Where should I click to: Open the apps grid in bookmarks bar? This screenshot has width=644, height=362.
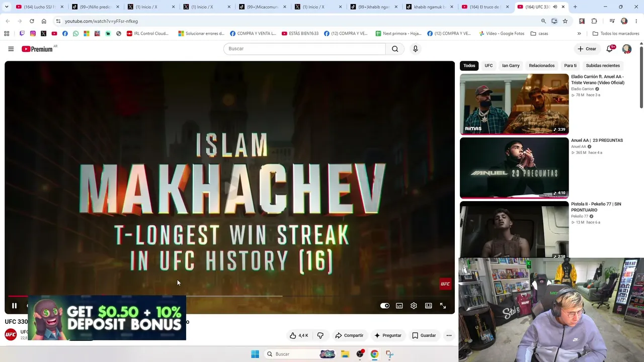[x=7, y=34]
